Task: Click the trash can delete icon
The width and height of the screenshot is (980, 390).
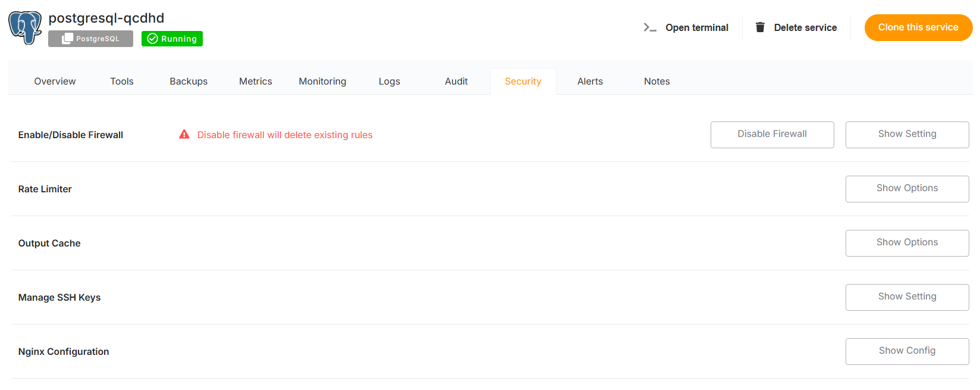Action: click(759, 27)
